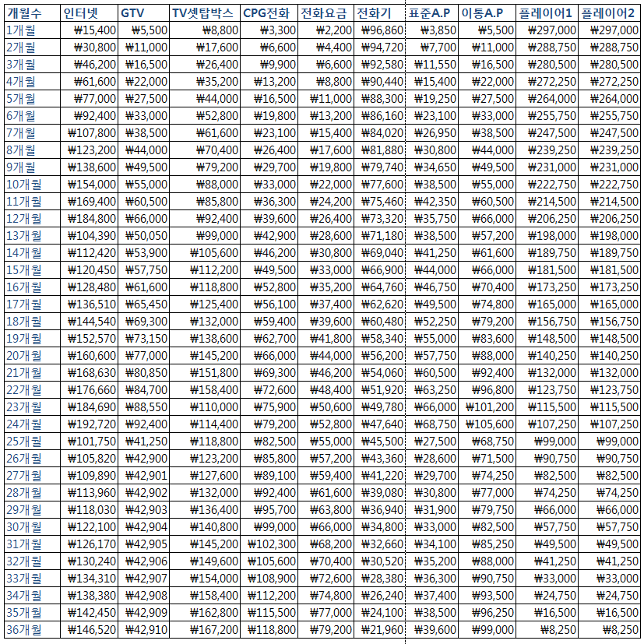Viewport: 644px width, 644px height.
Task: Click 플레이어1 cell ₩165,000 in 17개월 row
Action: coord(547,304)
